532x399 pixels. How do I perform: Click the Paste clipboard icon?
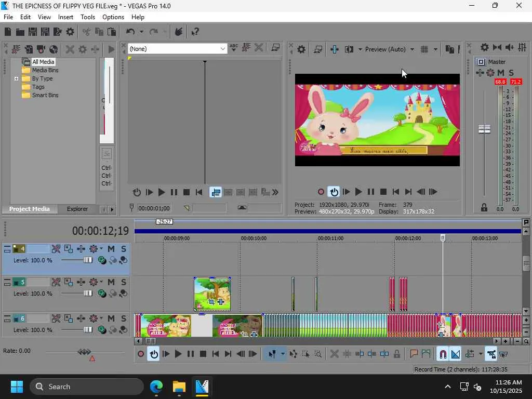coord(112,32)
